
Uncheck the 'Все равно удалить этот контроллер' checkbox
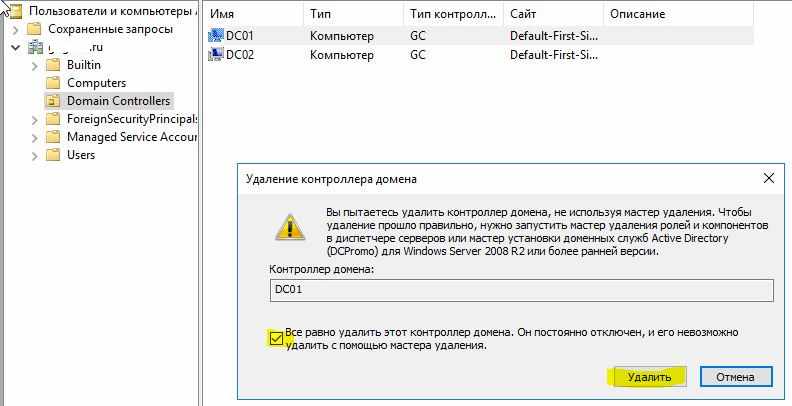click(275, 338)
